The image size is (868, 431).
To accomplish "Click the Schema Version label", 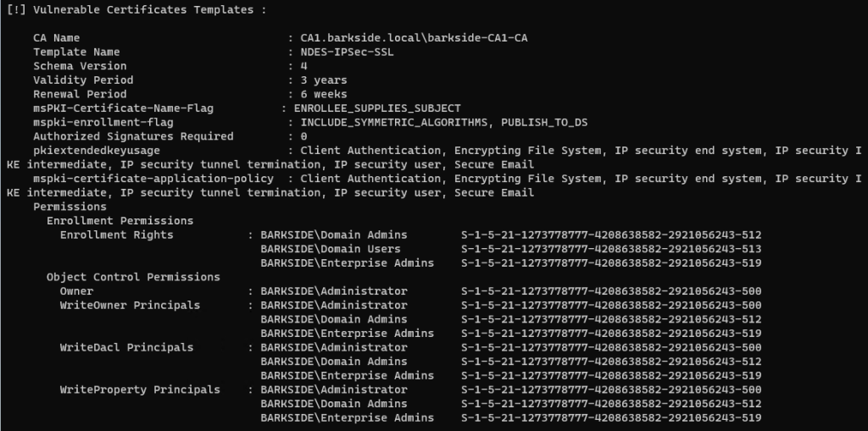I will click(80, 66).
